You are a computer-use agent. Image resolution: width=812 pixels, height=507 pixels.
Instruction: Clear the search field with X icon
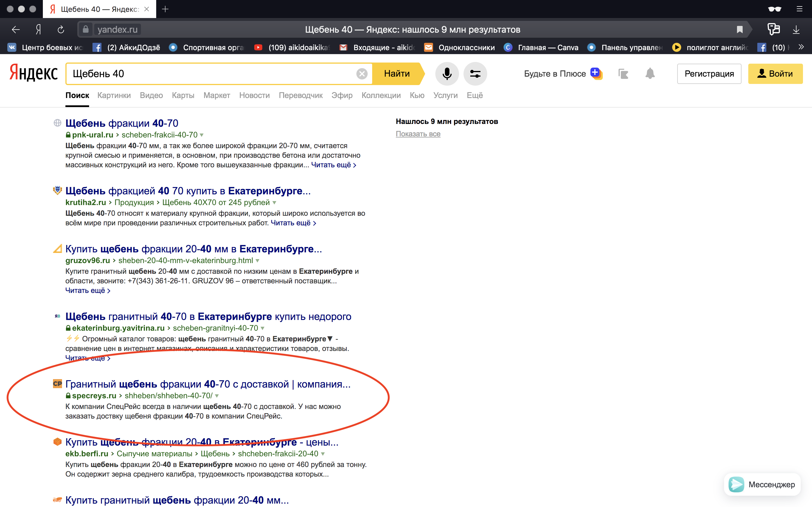click(x=362, y=74)
